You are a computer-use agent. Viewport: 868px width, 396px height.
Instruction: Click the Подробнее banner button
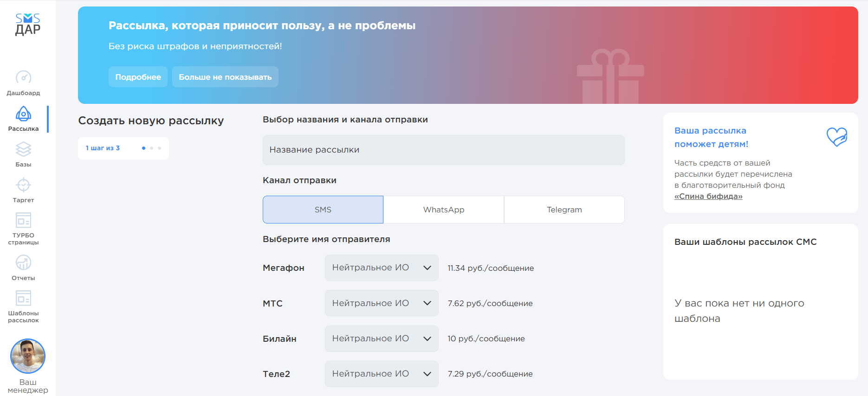(138, 77)
